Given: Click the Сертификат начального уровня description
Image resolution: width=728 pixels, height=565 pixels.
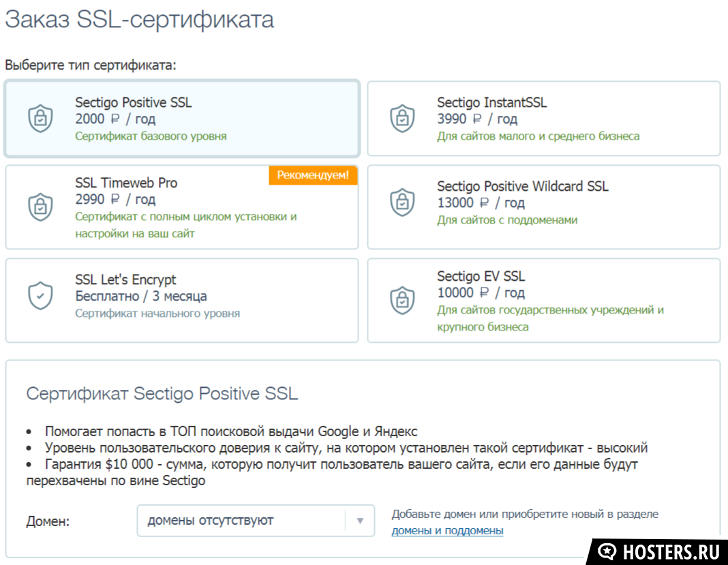Looking at the screenshot, I should (x=157, y=314).
